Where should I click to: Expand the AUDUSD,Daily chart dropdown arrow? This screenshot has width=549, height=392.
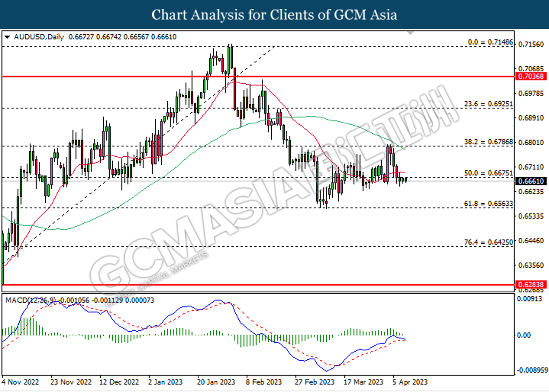pyautogui.click(x=7, y=37)
